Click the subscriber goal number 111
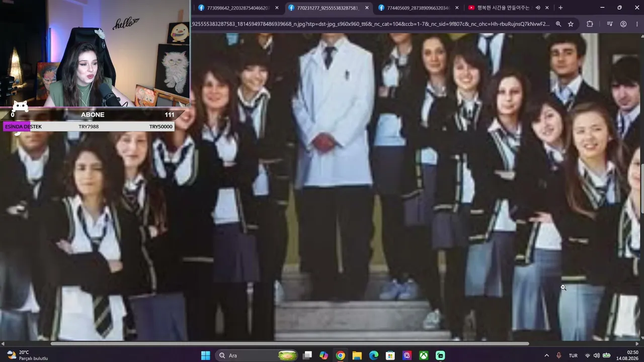This screenshot has width=644, height=362. (x=170, y=115)
